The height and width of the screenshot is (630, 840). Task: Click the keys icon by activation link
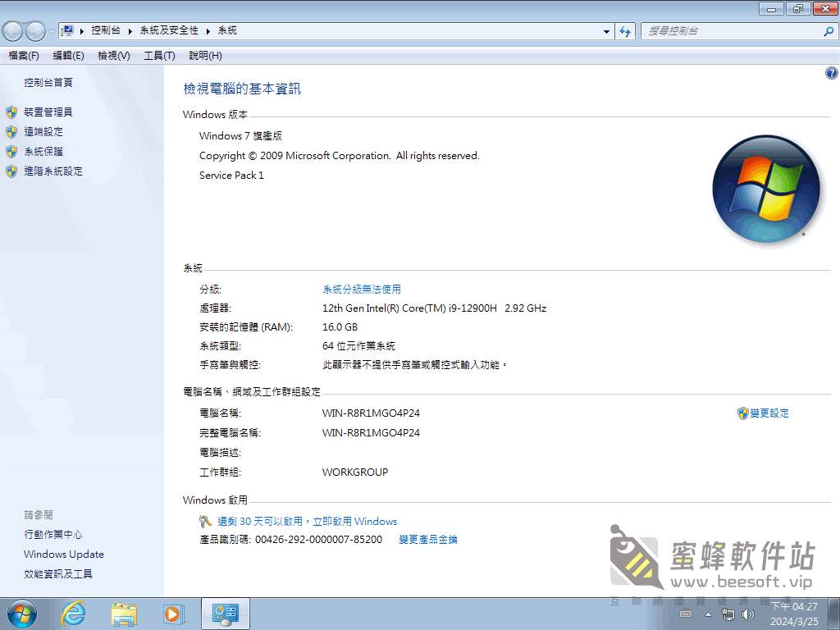point(205,521)
